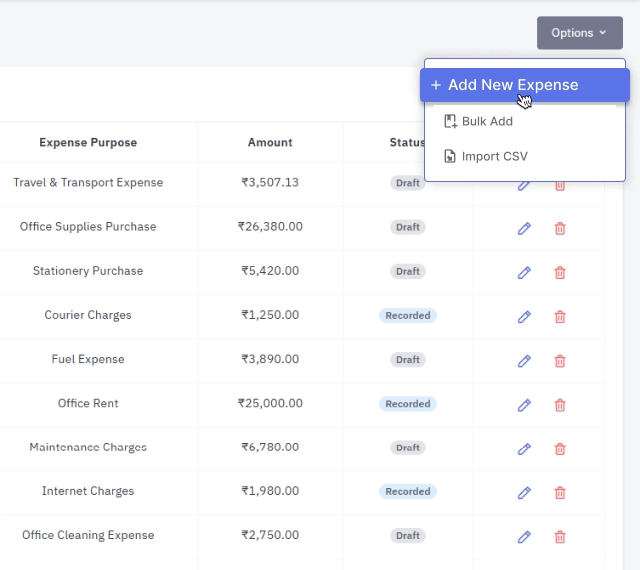This screenshot has width=640, height=570.
Task: Click Draft badge for Fuel Expense
Action: (408, 360)
